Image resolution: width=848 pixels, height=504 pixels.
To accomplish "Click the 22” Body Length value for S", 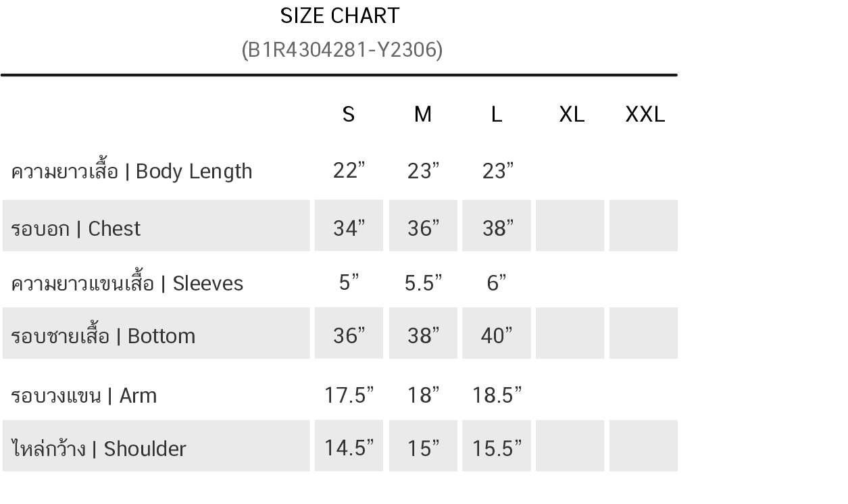I will 349,171.
